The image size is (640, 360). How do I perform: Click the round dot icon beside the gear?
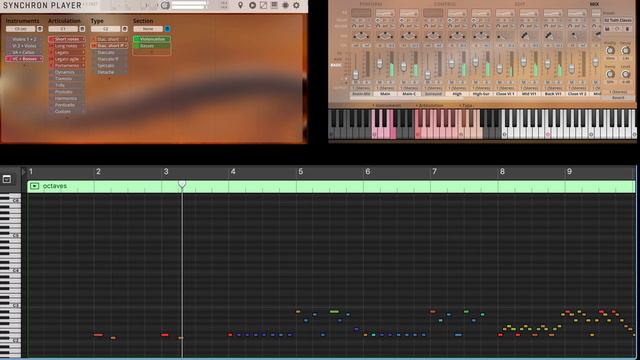coord(285,5)
